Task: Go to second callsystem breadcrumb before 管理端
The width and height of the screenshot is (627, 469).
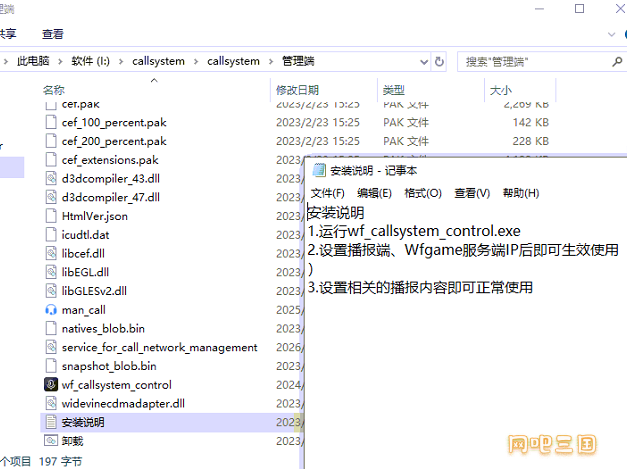Action: pyautogui.click(x=233, y=61)
